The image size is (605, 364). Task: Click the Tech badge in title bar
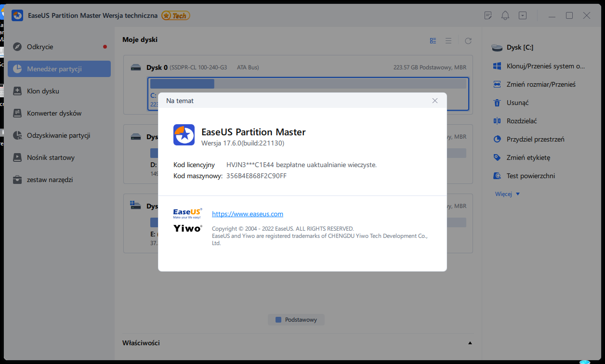click(176, 15)
